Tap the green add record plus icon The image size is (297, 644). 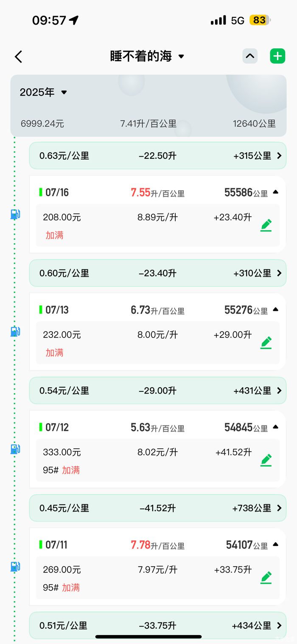point(277,56)
